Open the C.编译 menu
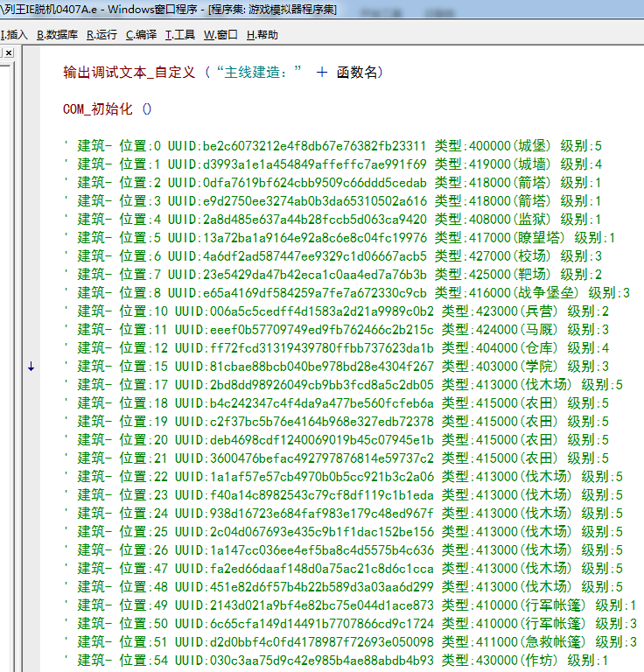This screenshot has width=644, height=672. 141,35
